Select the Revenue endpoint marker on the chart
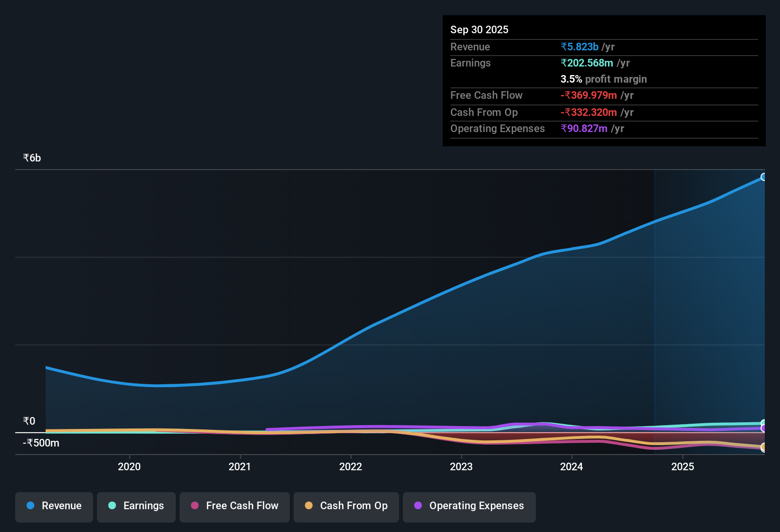780x532 pixels. [764, 177]
